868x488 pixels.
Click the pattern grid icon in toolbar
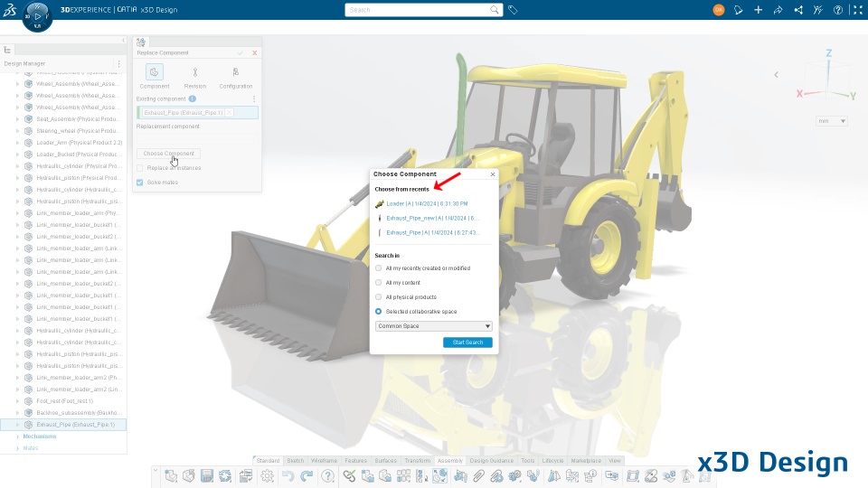coord(403,476)
